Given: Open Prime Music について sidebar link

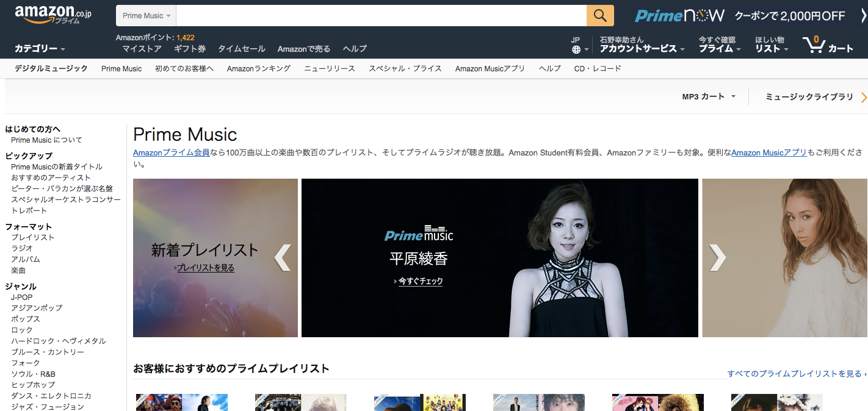Looking at the screenshot, I should click(46, 140).
